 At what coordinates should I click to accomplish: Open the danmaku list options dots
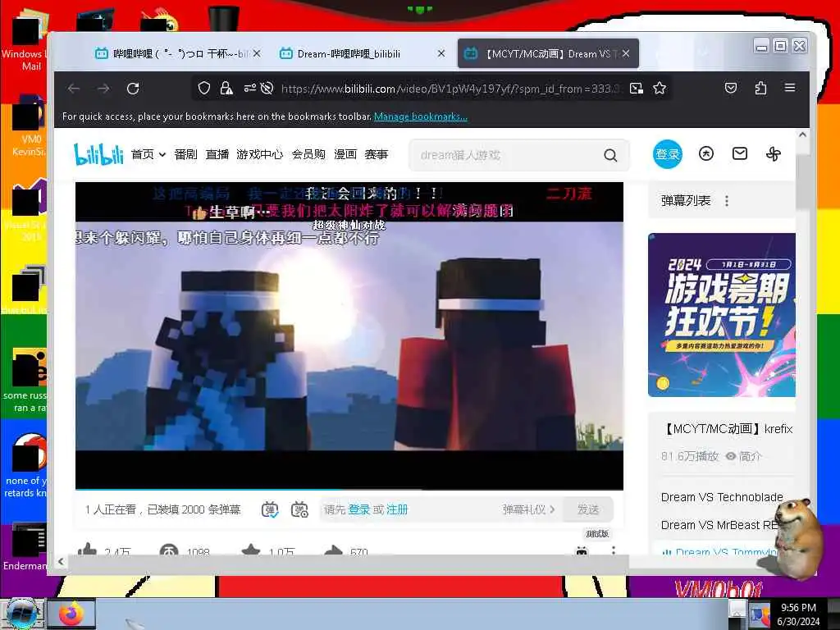click(x=727, y=201)
